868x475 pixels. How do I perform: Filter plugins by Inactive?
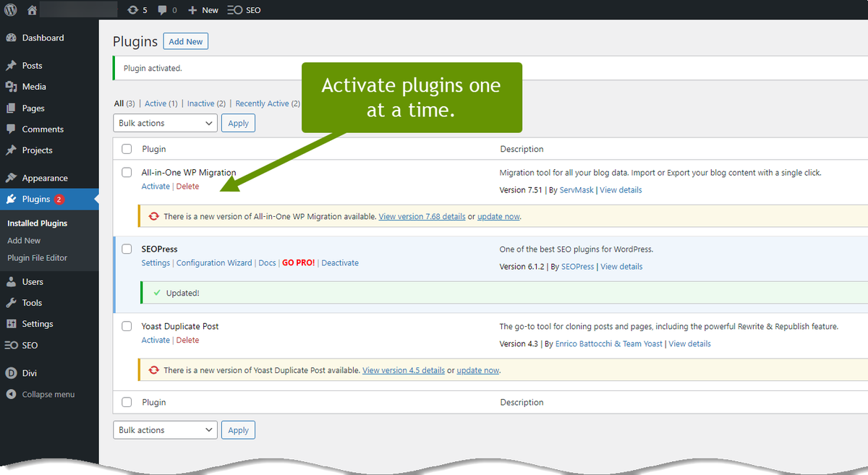(206, 103)
